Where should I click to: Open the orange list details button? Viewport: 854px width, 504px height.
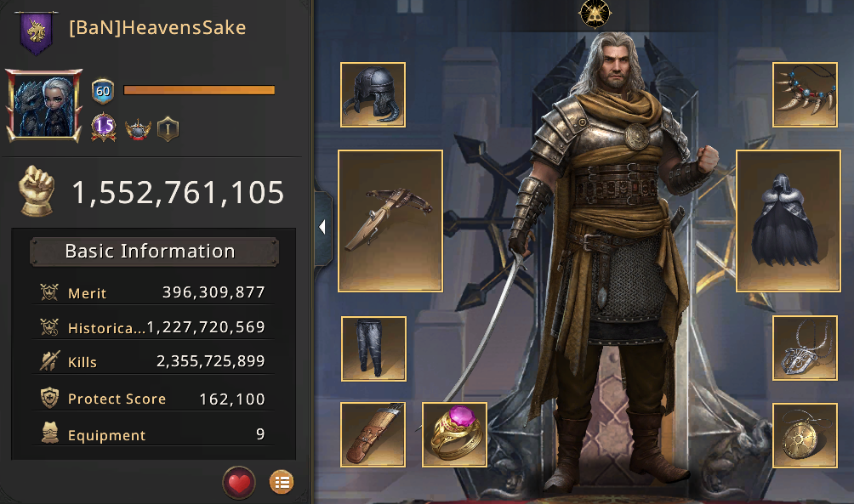click(x=282, y=482)
